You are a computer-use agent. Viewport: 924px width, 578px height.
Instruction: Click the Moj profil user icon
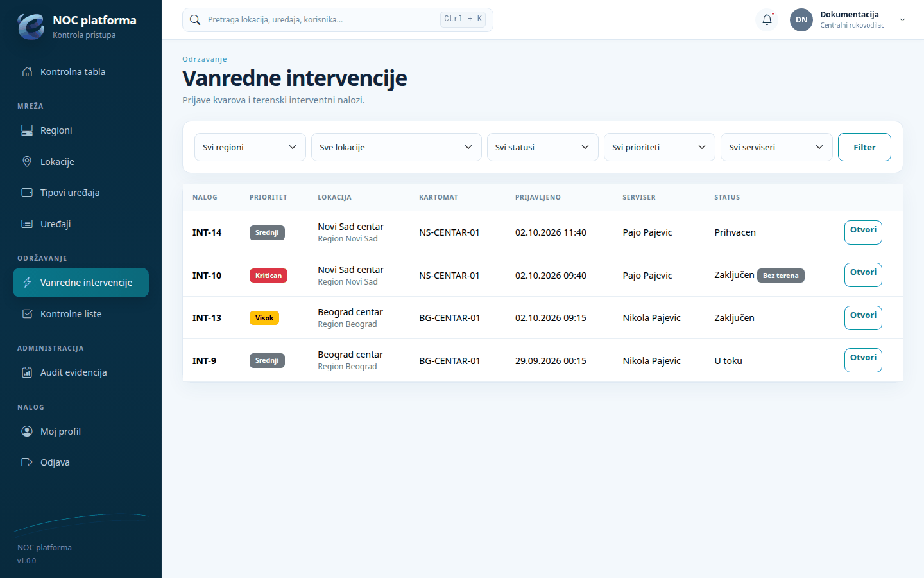[27, 432]
